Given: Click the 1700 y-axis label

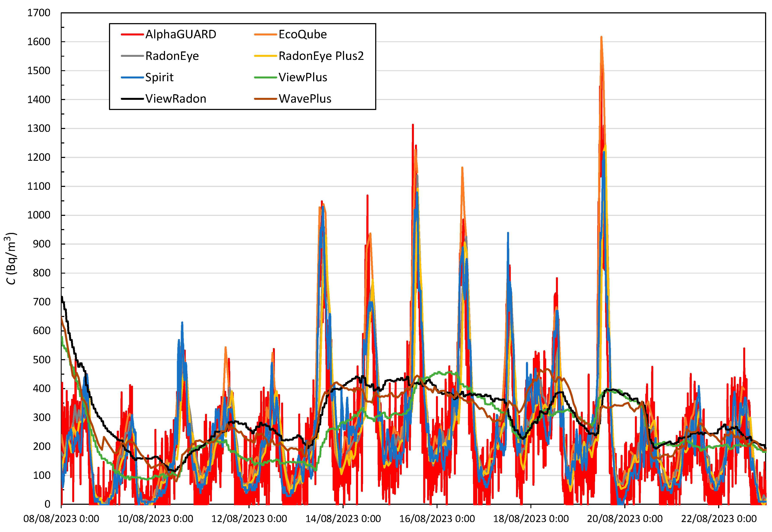Looking at the screenshot, I should [x=39, y=13].
